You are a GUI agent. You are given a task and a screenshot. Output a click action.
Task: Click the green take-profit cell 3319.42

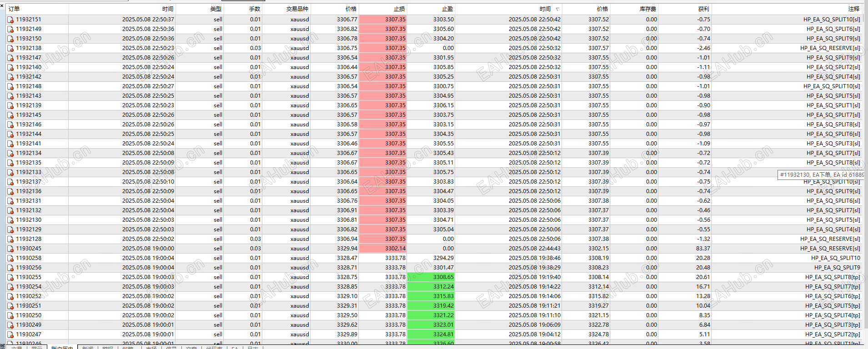click(431, 306)
